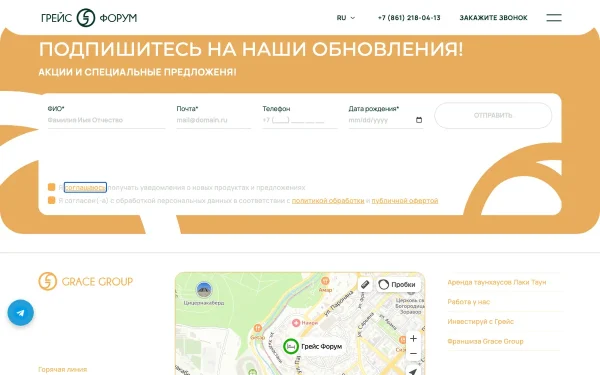Focus the ФИО name input field
This screenshot has height=375, width=600.
coord(106,120)
